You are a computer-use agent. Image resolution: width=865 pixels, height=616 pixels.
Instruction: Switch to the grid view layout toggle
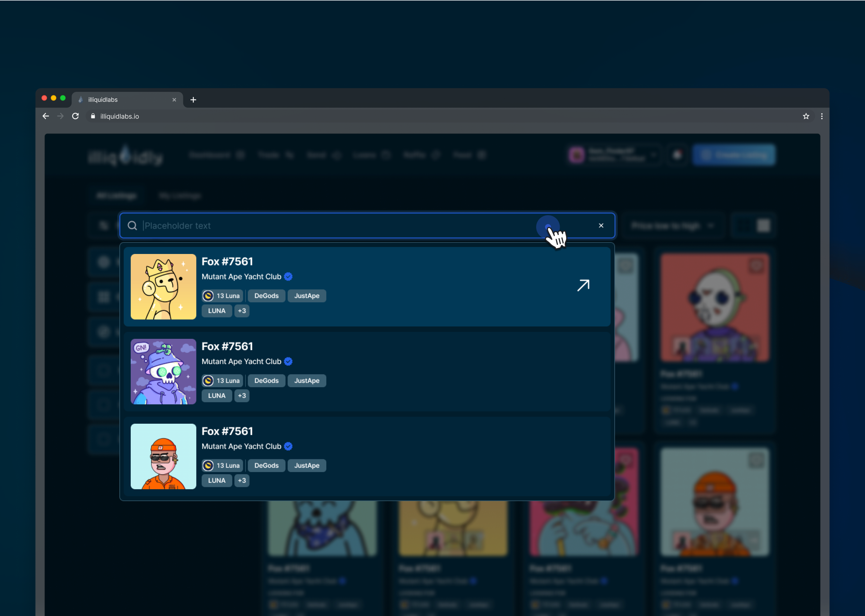coord(763,226)
